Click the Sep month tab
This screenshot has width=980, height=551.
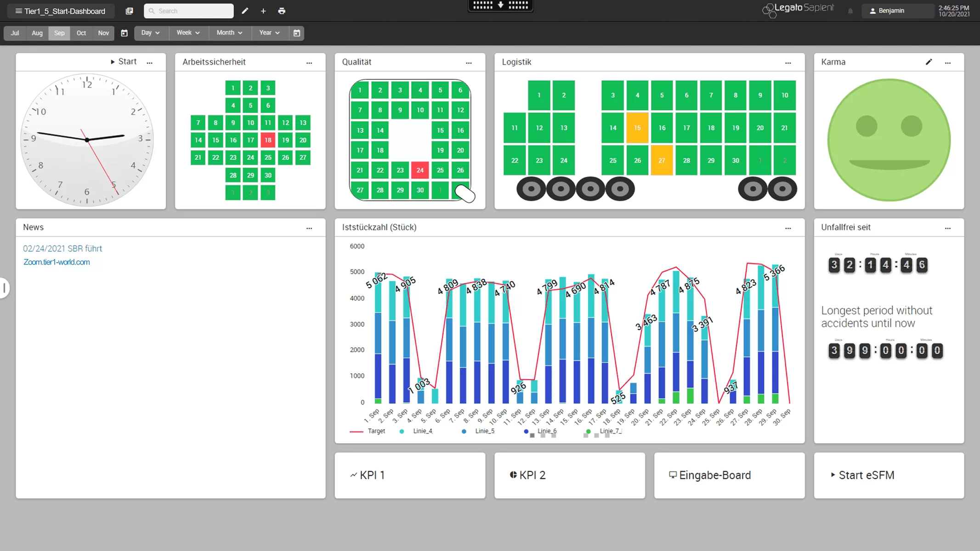58,33
